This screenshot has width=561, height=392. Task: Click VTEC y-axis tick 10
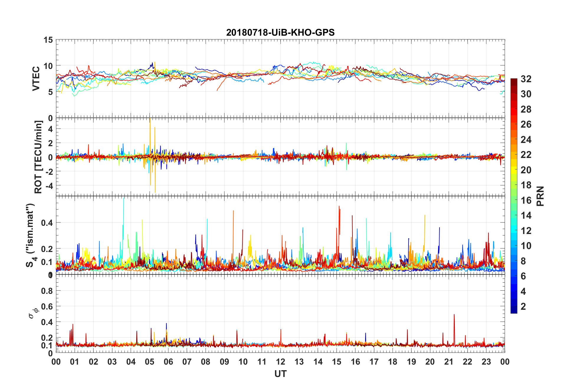[48, 66]
